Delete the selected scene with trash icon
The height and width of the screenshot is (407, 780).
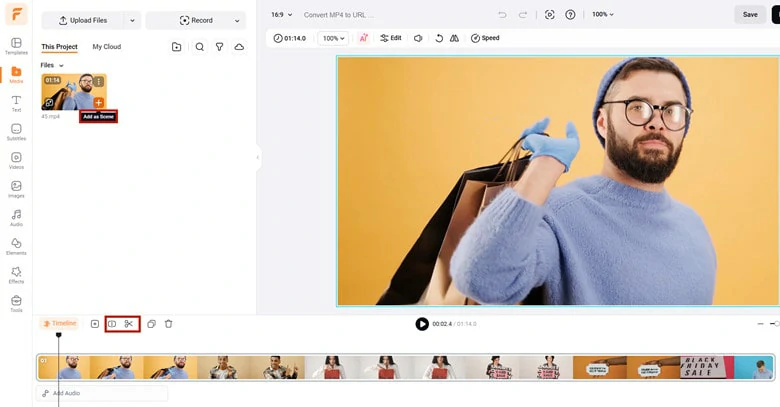pyautogui.click(x=169, y=324)
